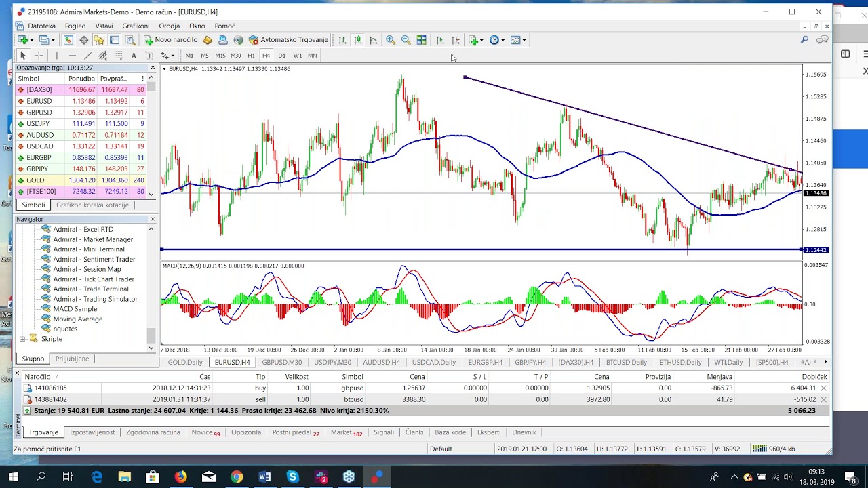Select bar chart type icon
This screenshot has height=488, width=868.
coord(342,40)
